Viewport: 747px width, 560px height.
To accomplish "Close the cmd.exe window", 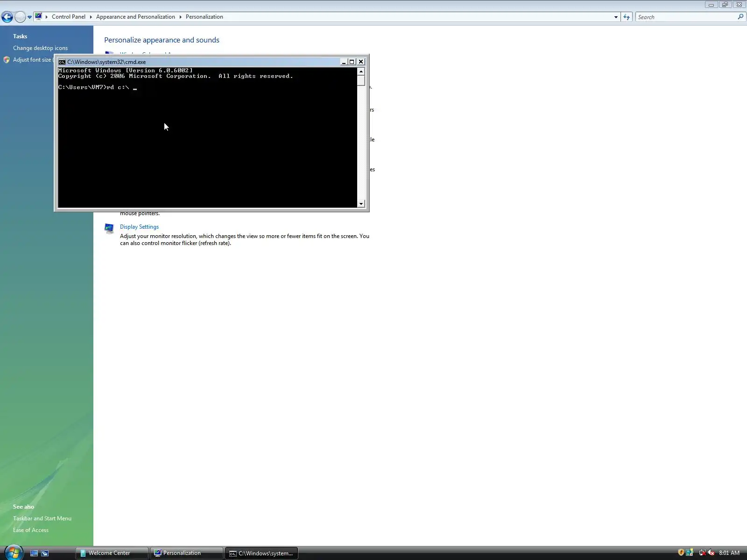I will [x=361, y=62].
